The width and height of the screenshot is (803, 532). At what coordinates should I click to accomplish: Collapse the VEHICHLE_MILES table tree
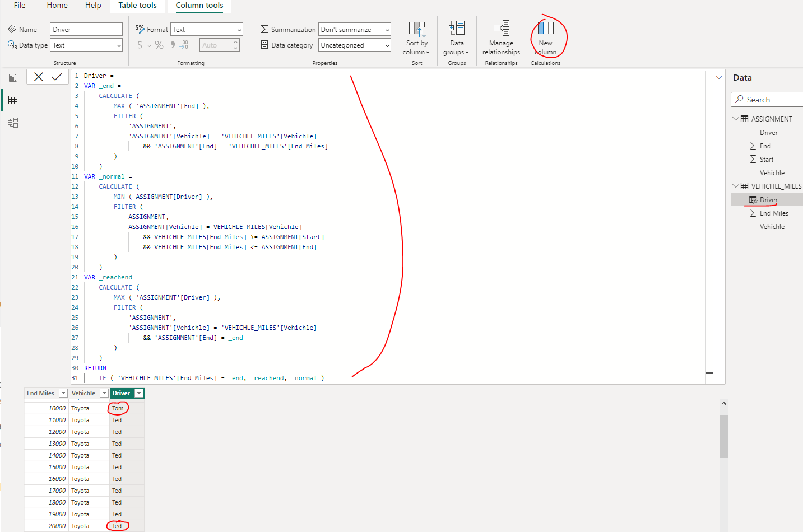click(x=736, y=186)
